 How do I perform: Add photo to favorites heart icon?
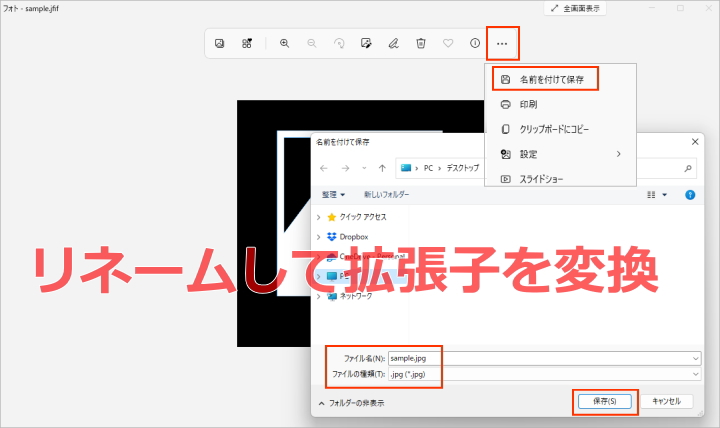[x=448, y=44]
